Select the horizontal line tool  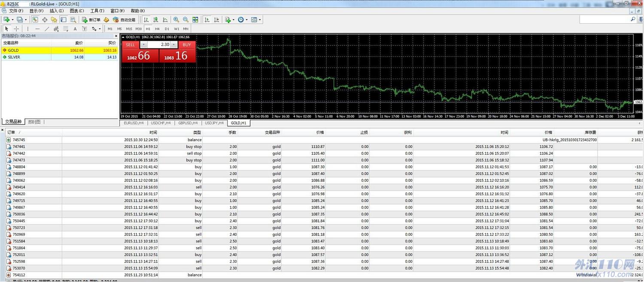pyautogui.click(x=37, y=29)
